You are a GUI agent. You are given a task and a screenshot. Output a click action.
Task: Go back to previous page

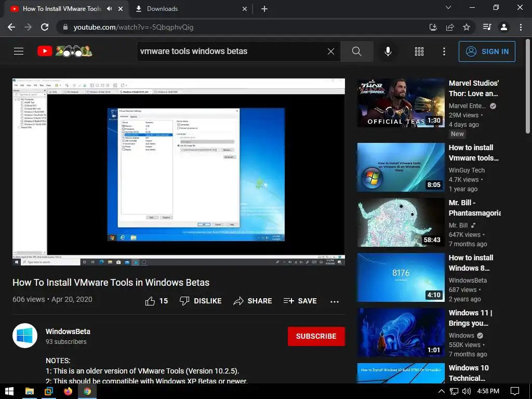tap(11, 27)
